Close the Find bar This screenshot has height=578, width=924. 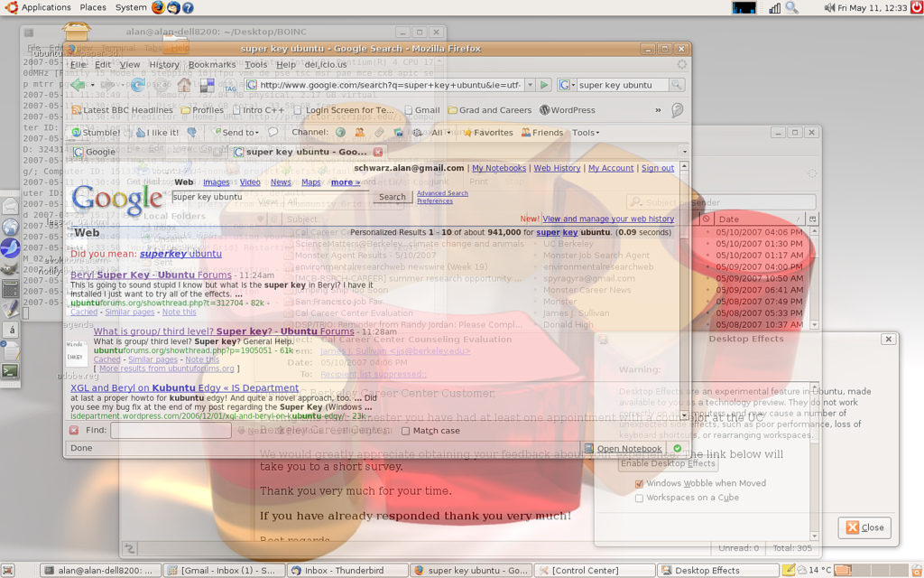click(x=74, y=431)
